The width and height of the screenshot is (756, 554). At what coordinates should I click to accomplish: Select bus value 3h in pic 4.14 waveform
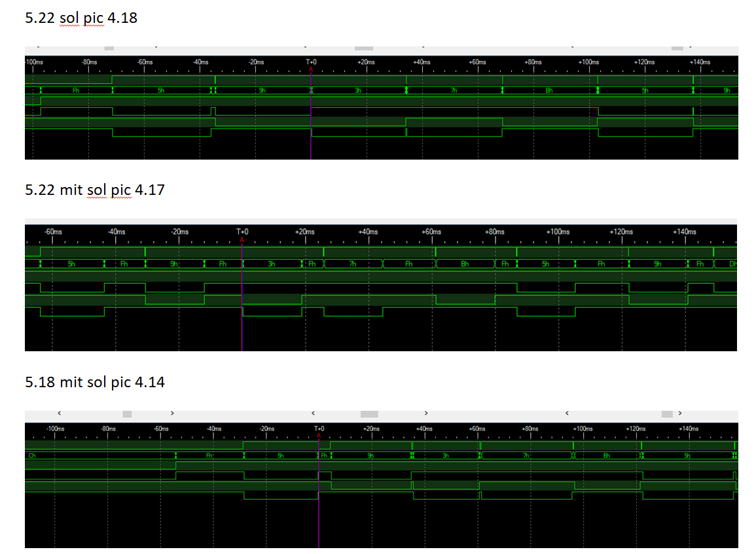pyautogui.click(x=446, y=456)
